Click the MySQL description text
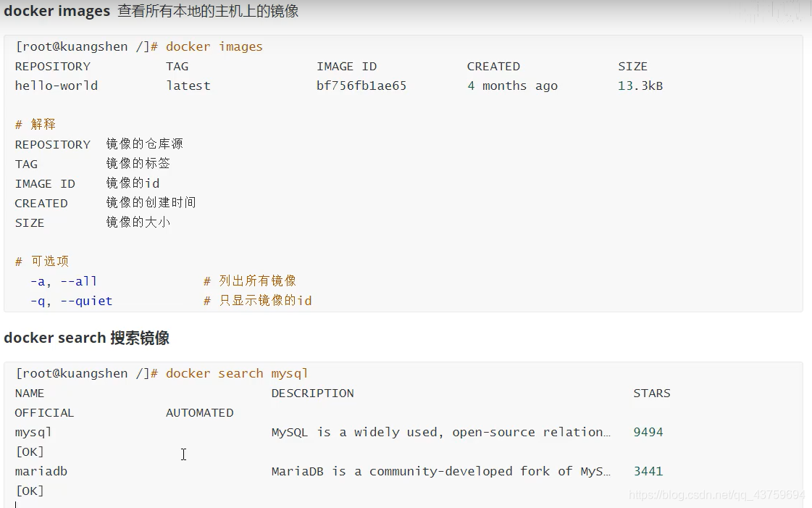812x508 pixels. point(440,432)
